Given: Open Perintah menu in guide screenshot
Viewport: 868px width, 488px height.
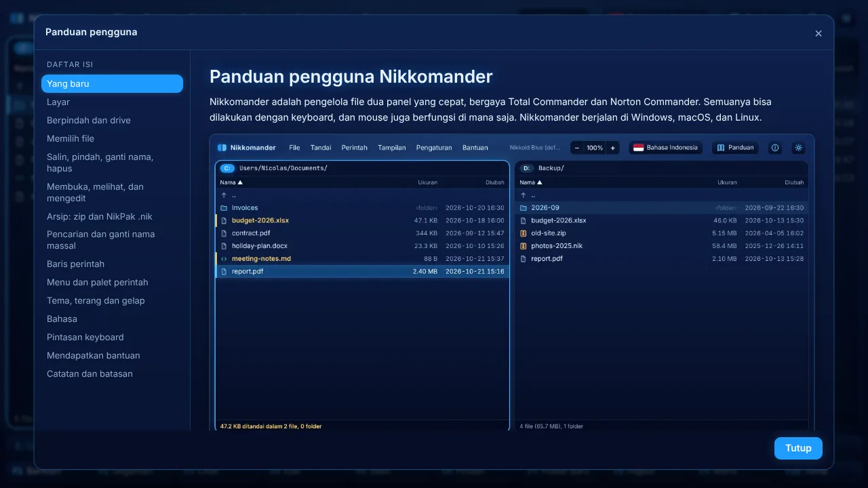Looking at the screenshot, I should coord(354,148).
